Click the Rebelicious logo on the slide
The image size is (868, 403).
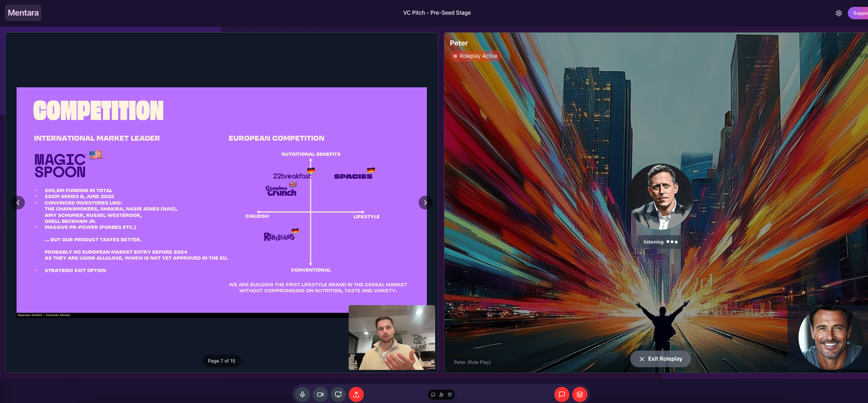pos(279,236)
